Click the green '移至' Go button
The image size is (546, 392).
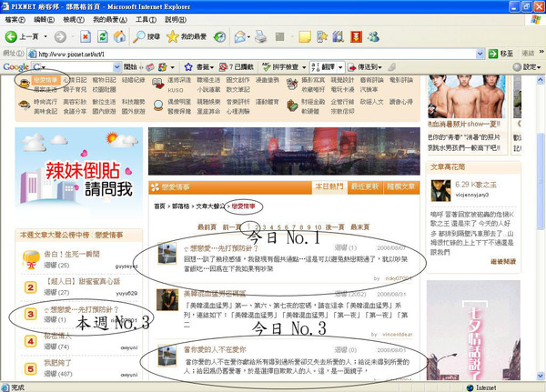coord(500,54)
